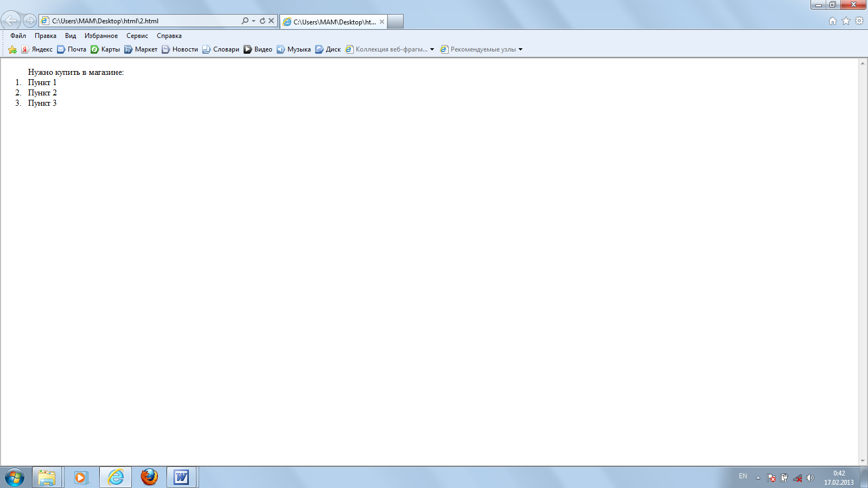Viewport: 868px width, 488px height.
Task: Open the Маркет favorites link
Action: (141, 49)
